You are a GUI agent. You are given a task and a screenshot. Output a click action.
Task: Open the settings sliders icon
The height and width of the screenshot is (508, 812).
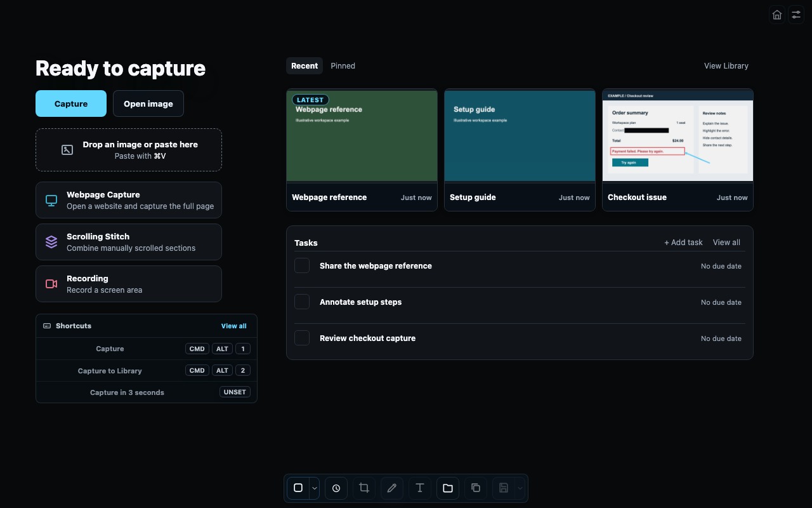[796, 15]
